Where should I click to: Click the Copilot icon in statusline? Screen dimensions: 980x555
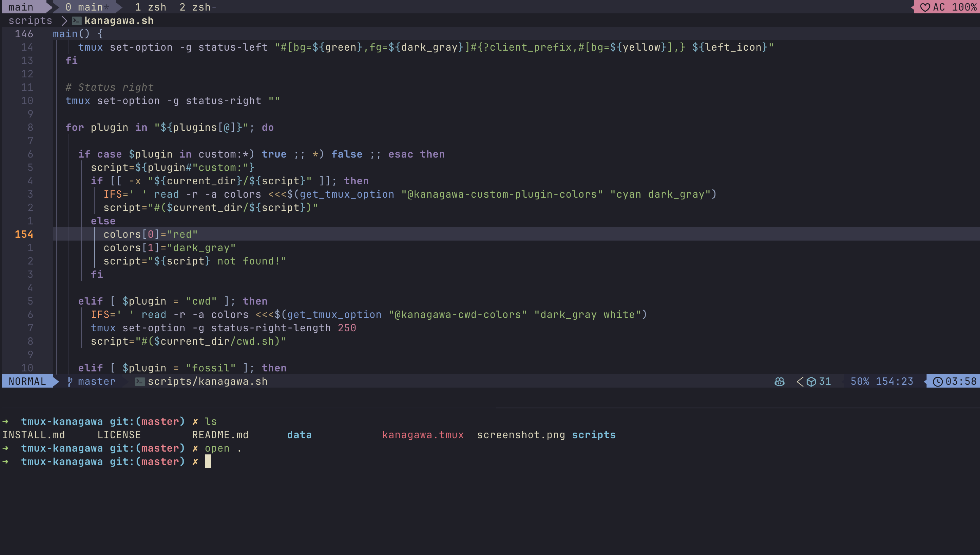coord(779,382)
